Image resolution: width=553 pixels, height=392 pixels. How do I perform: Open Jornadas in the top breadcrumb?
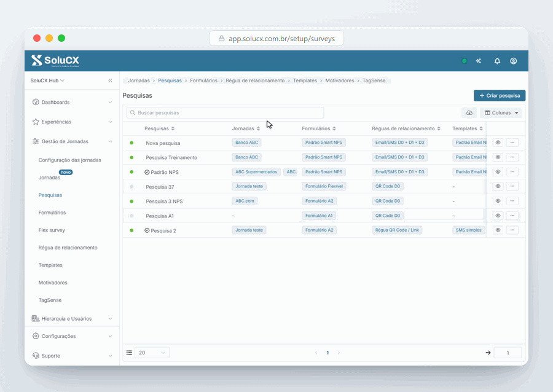[139, 80]
